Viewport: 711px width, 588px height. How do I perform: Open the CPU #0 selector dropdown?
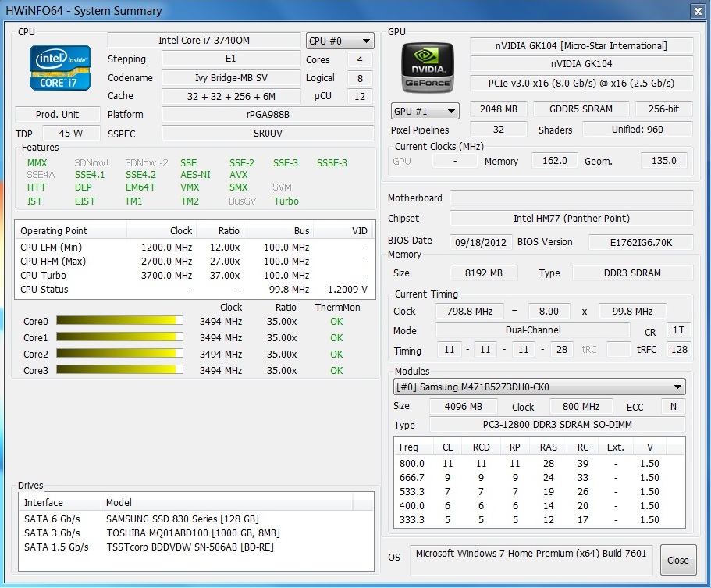pyautogui.click(x=340, y=41)
